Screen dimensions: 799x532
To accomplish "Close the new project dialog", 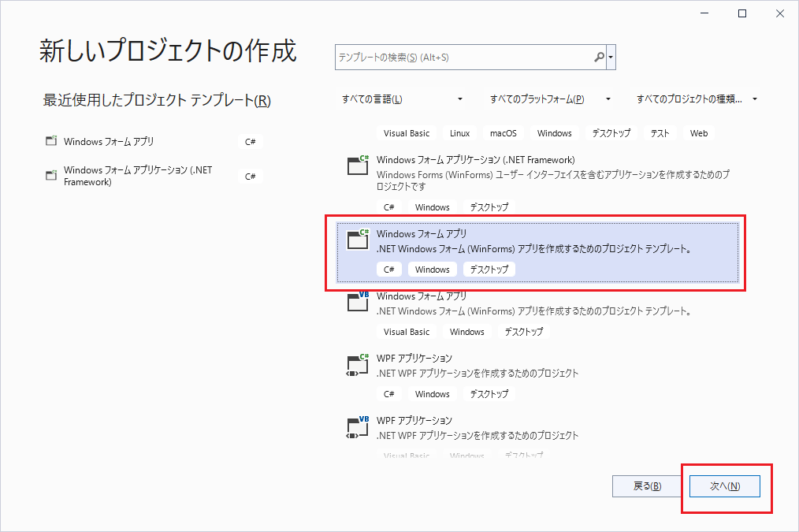I will click(780, 13).
